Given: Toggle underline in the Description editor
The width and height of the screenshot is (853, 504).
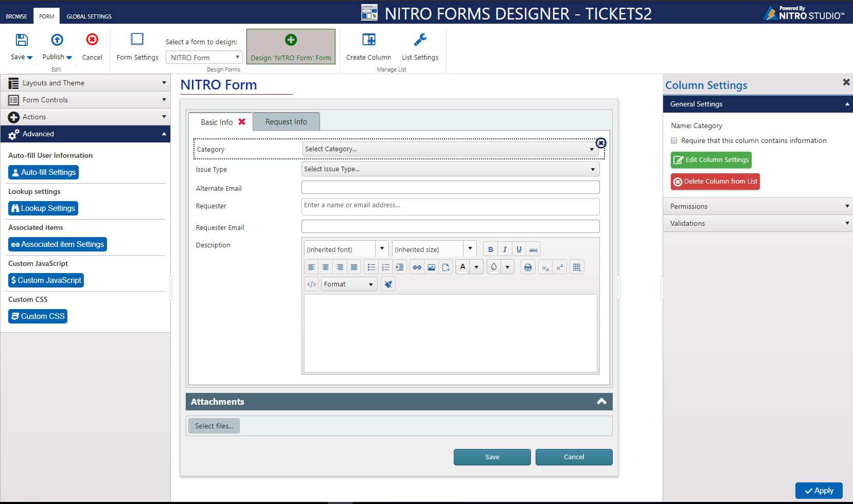Looking at the screenshot, I should [519, 249].
